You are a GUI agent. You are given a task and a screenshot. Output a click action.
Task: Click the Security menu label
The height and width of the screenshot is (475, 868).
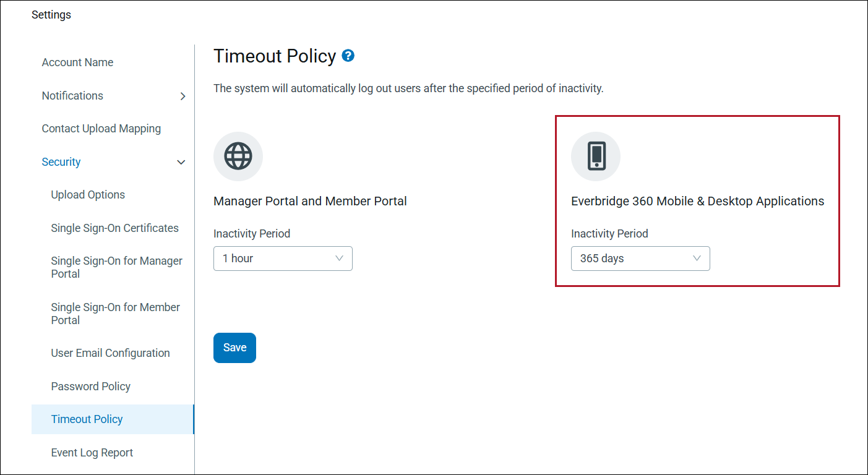click(x=61, y=162)
